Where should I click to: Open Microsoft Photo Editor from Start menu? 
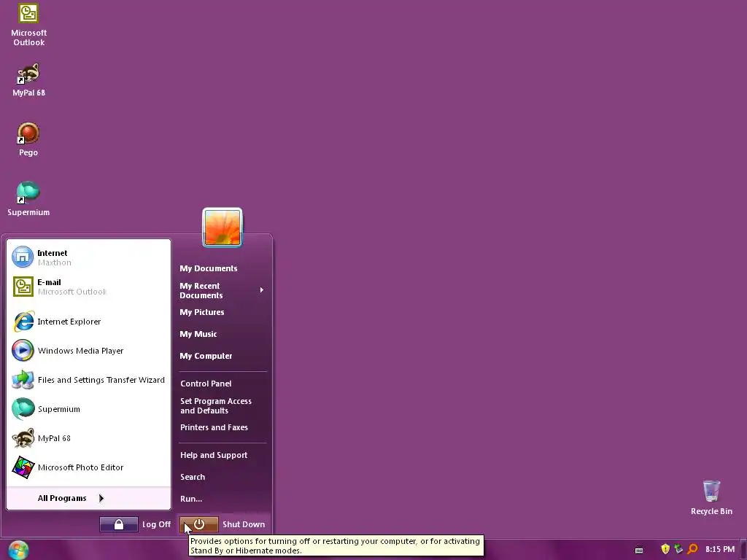tap(88, 467)
